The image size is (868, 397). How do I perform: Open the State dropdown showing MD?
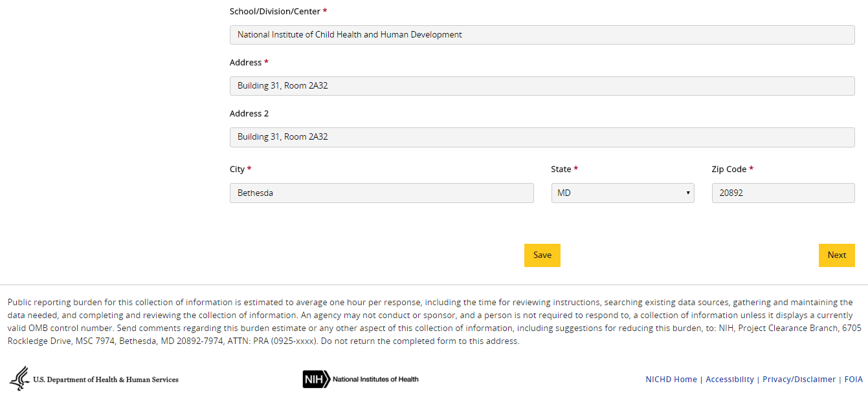(x=622, y=193)
